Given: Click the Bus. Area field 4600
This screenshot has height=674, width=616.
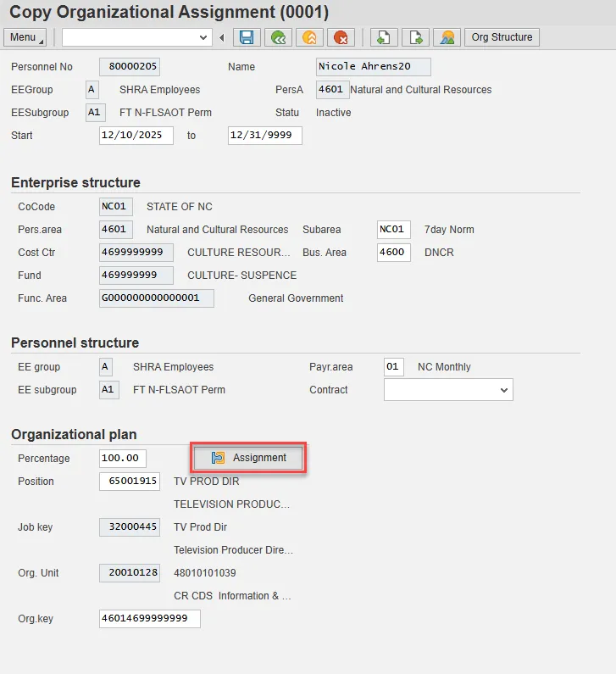Looking at the screenshot, I should coord(393,253).
